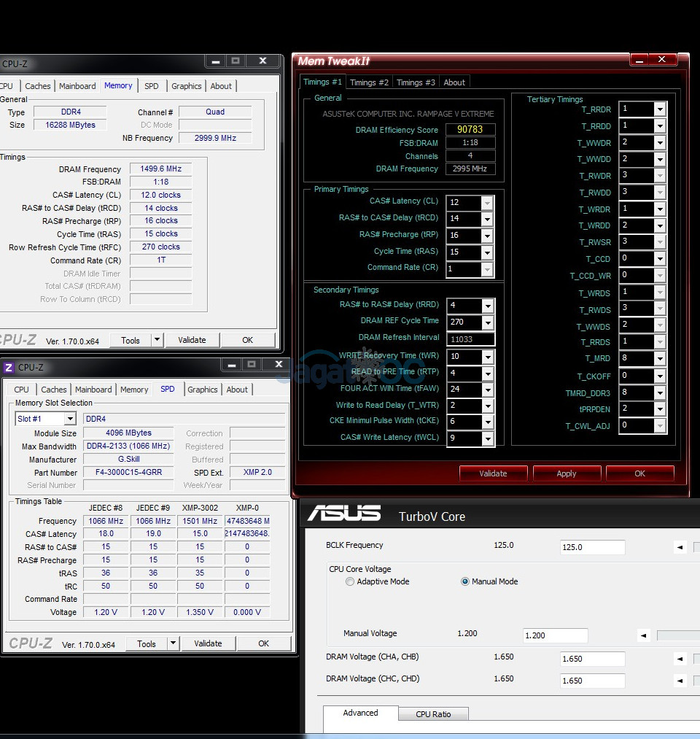
Task: Open the Slot #1 memory slot dropdown
Action: 69,419
